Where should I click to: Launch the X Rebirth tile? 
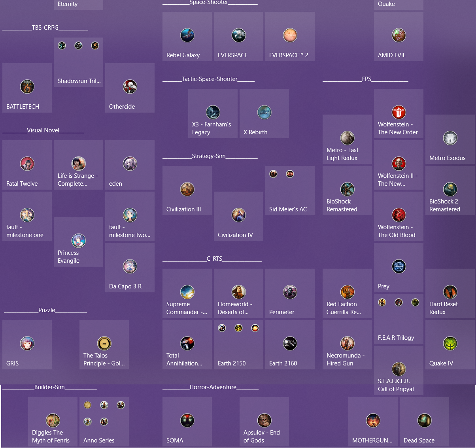point(264,113)
